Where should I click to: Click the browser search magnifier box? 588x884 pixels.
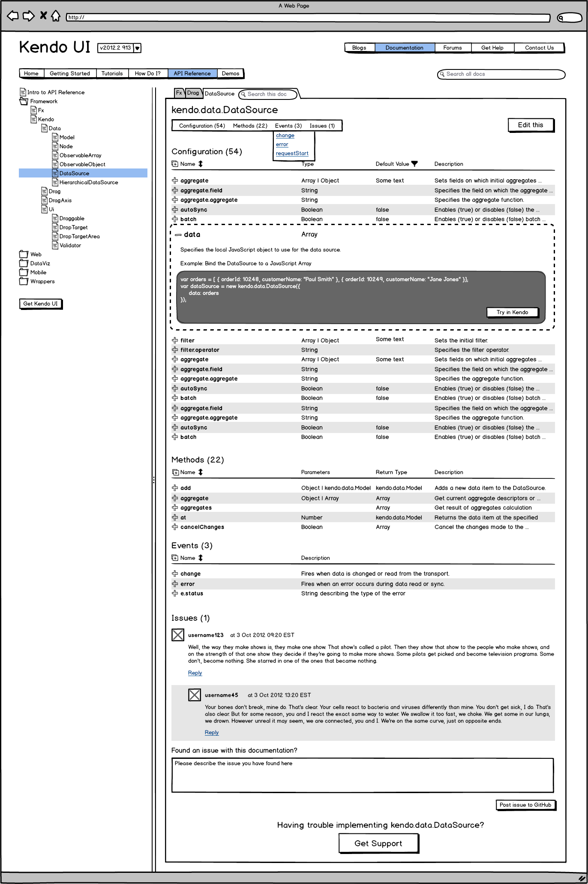[x=569, y=18]
